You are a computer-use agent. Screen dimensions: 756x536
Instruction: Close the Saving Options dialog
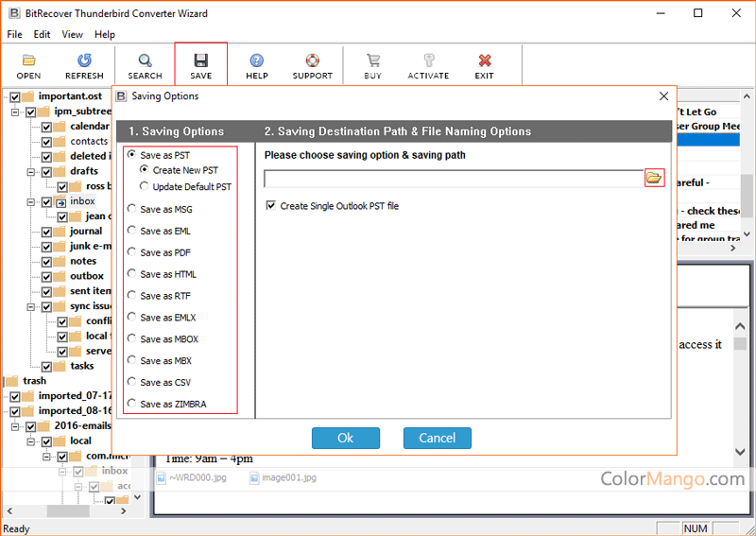664,96
